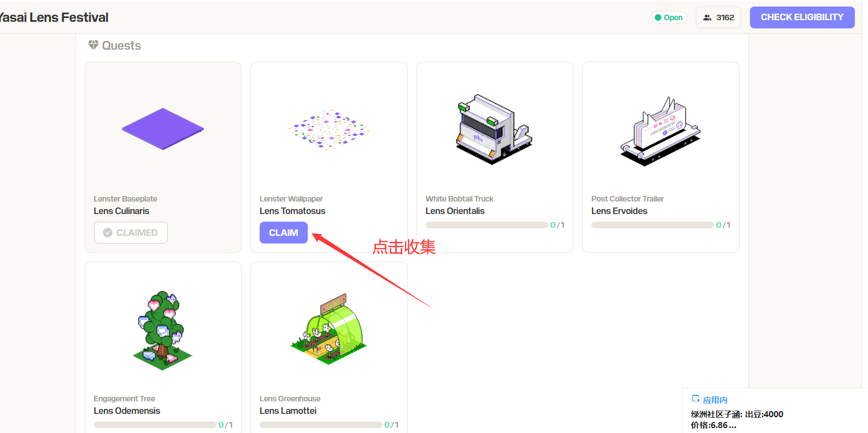The height and width of the screenshot is (433, 868).
Task: Click the in-app notification icon
Action: coord(696,399)
